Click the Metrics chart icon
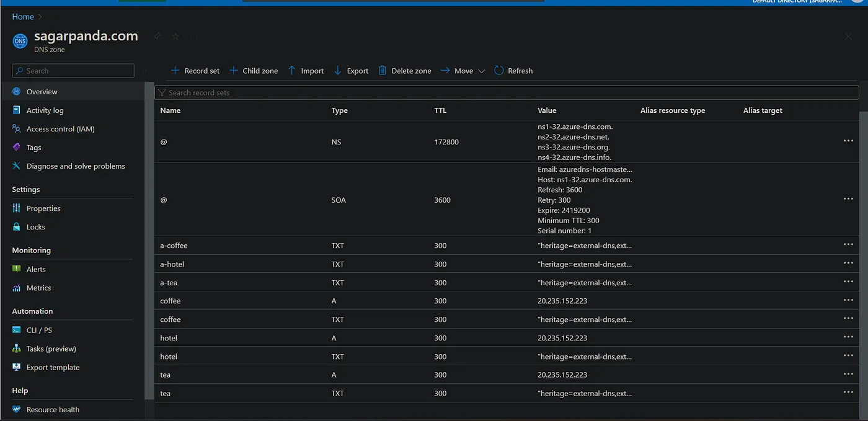868x421 pixels. [17, 288]
